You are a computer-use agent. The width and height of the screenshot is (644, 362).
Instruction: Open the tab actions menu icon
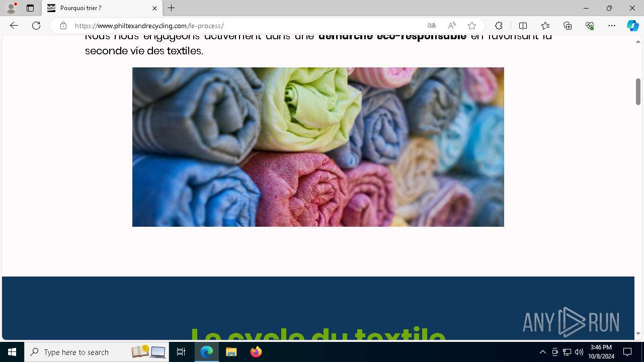30,8
